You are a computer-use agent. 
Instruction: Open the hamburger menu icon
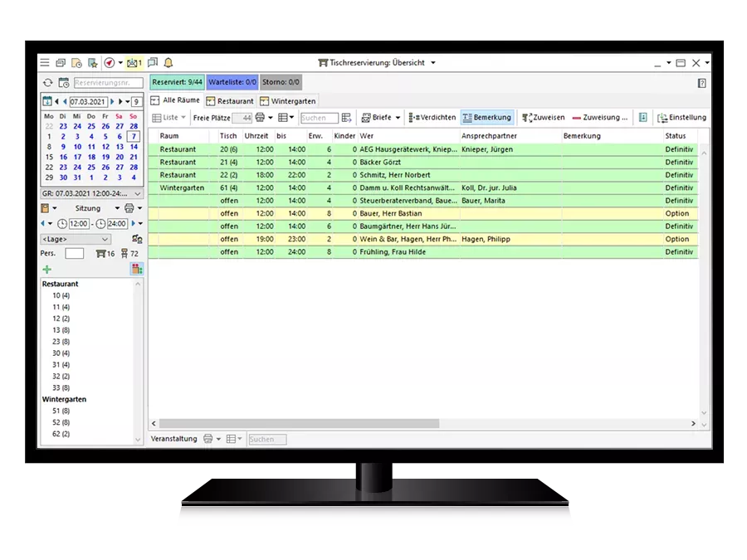click(45, 63)
